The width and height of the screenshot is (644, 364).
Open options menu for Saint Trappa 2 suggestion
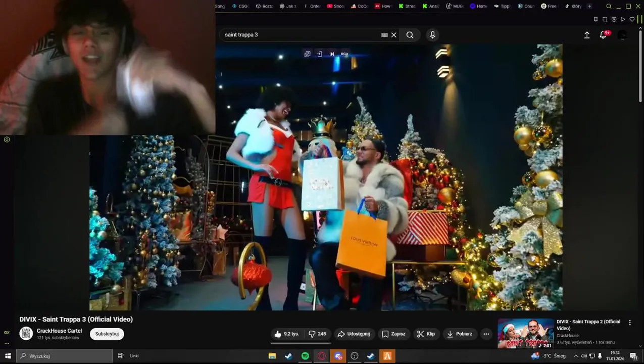click(x=629, y=323)
